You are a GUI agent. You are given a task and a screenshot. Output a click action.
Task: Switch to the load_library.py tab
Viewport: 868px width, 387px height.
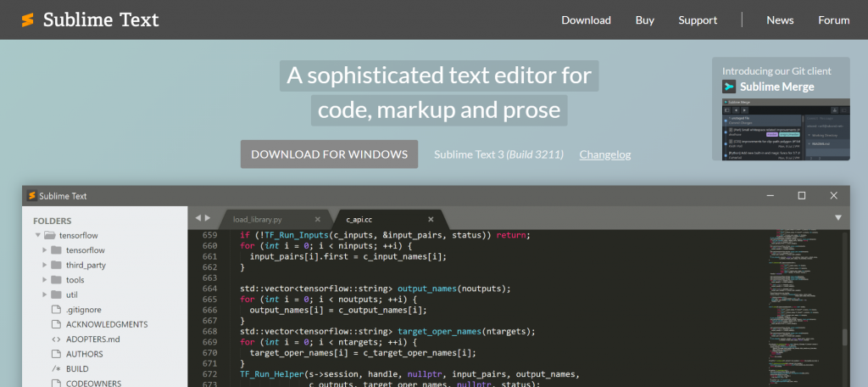point(275,219)
